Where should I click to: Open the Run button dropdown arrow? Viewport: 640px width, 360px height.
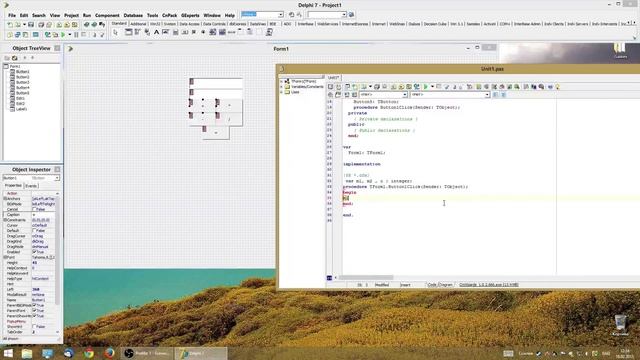[69, 35]
